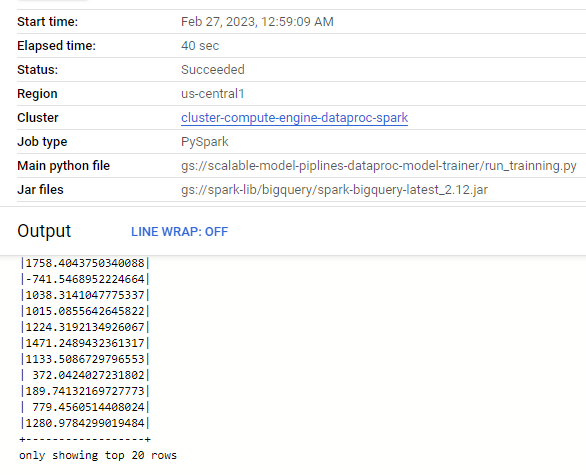586x475 pixels.
Task: Click the negative output row -741.5468952224664
Action: click(85, 279)
